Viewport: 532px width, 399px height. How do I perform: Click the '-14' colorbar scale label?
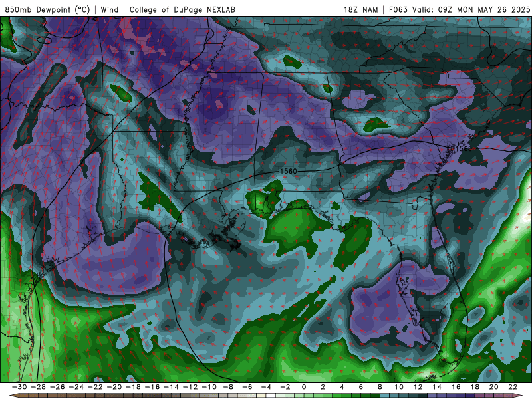[172, 387]
